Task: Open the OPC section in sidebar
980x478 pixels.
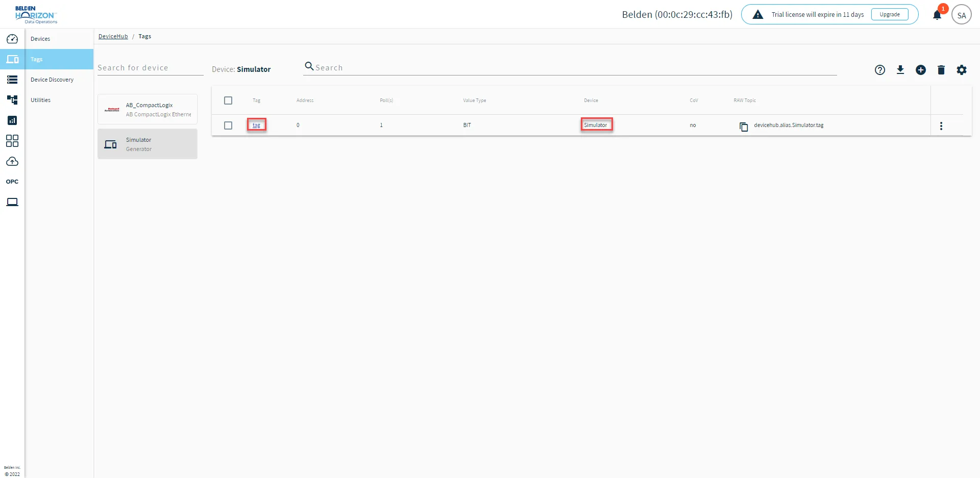Action: 12,182
